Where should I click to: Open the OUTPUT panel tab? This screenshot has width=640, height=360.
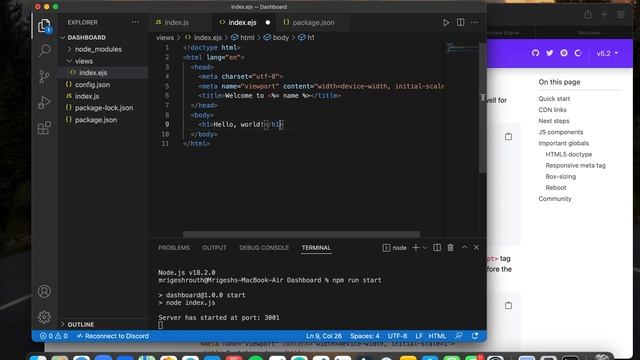click(x=214, y=248)
